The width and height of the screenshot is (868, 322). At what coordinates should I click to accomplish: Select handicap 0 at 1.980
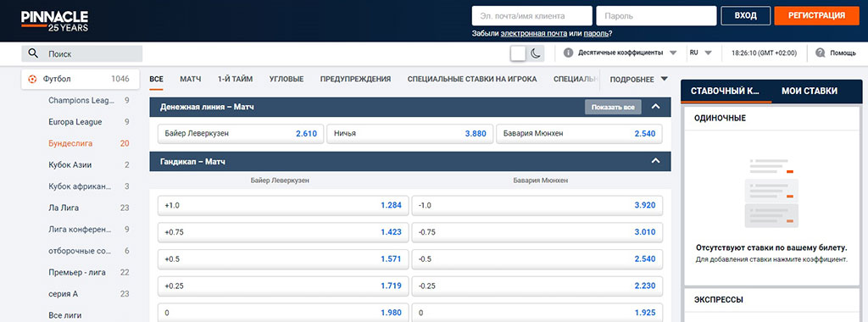[283, 313]
